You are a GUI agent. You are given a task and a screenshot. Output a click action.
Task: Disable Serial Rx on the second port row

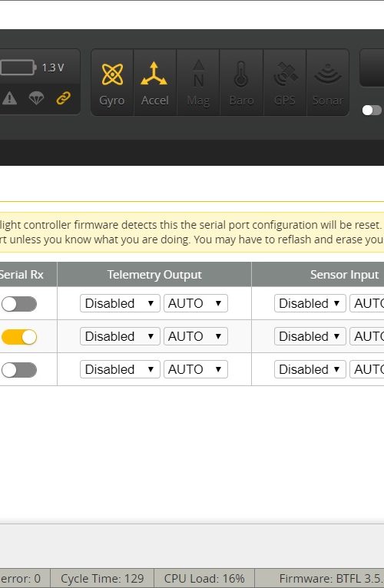click(18, 337)
